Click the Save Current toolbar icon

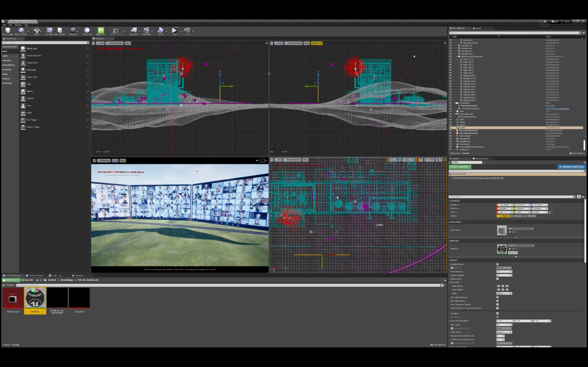coord(8,31)
